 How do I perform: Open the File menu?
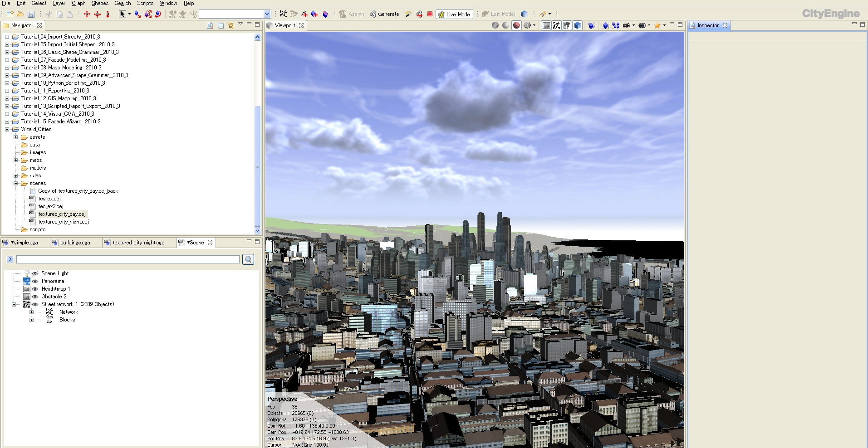6,3
